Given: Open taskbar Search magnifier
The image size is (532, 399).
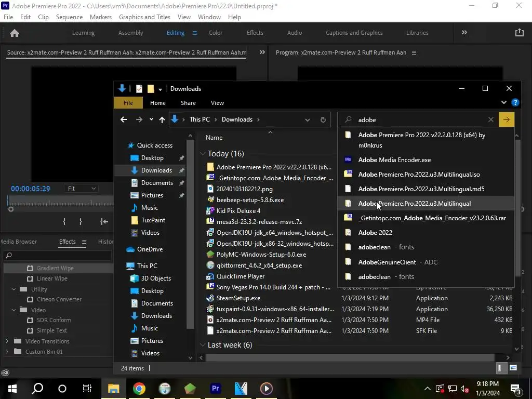Looking at the screenshot, I should [37, 389].
